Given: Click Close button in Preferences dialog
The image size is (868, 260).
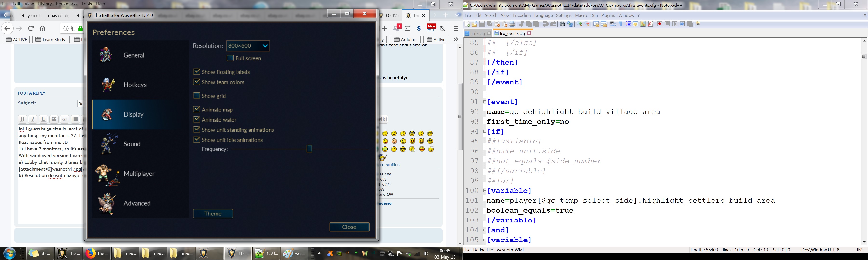Looking at the screenshot, I should [349, 227].
